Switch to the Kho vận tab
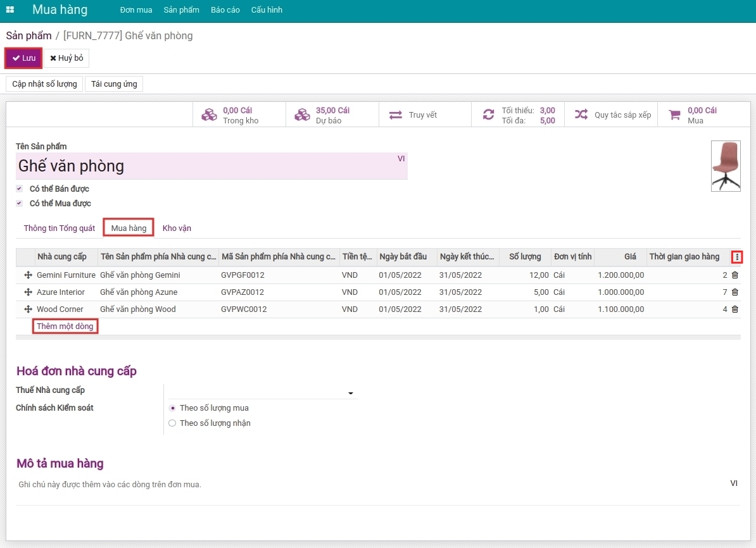This screenshot has width=756, height=548. pos(177,228)
